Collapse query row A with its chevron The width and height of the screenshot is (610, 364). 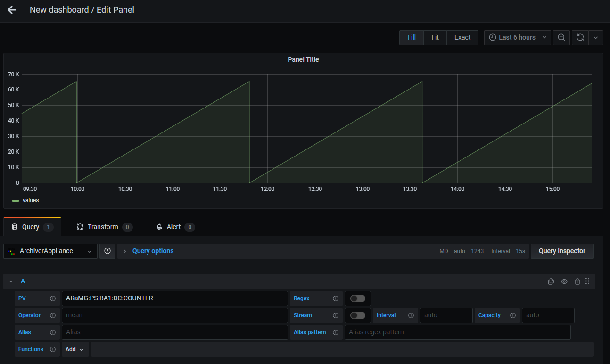click(10, 281)
